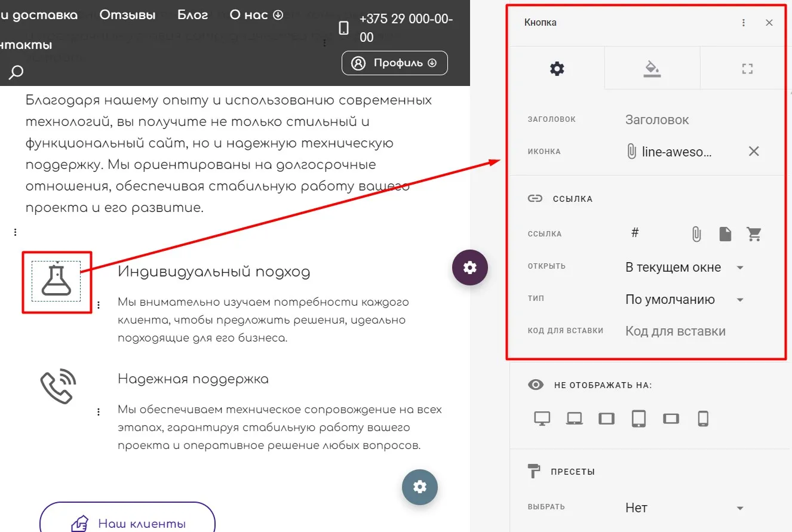Click the Индивидуальный подход heading
Viewport: 792px width, 532px height.
point(214,272)
